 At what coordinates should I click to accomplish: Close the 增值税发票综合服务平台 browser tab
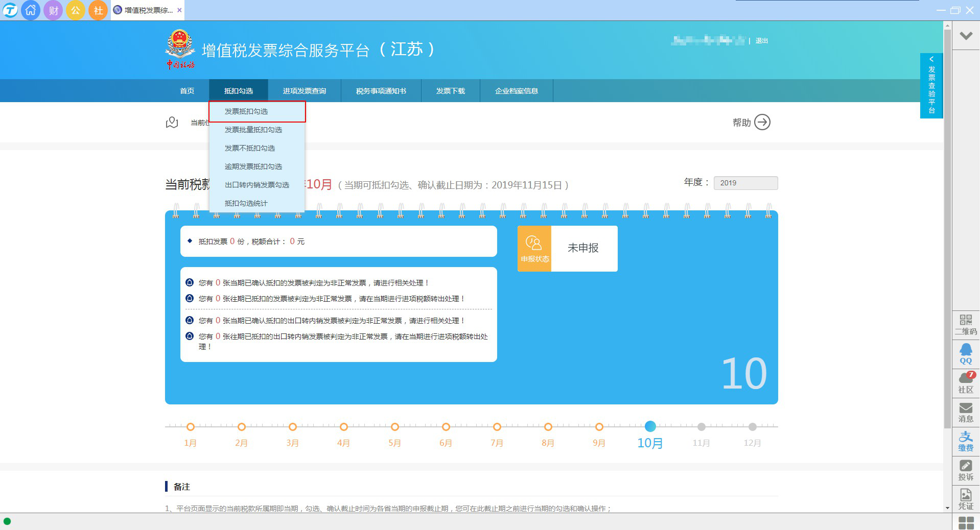pyautogui.click(x=179, y=10)
